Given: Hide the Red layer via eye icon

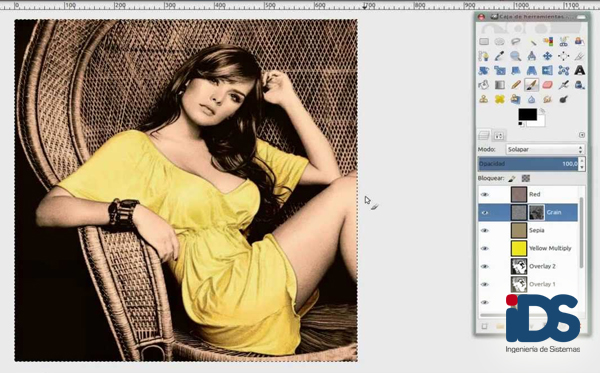Looking at the screenshot, I should pos(485,194).
